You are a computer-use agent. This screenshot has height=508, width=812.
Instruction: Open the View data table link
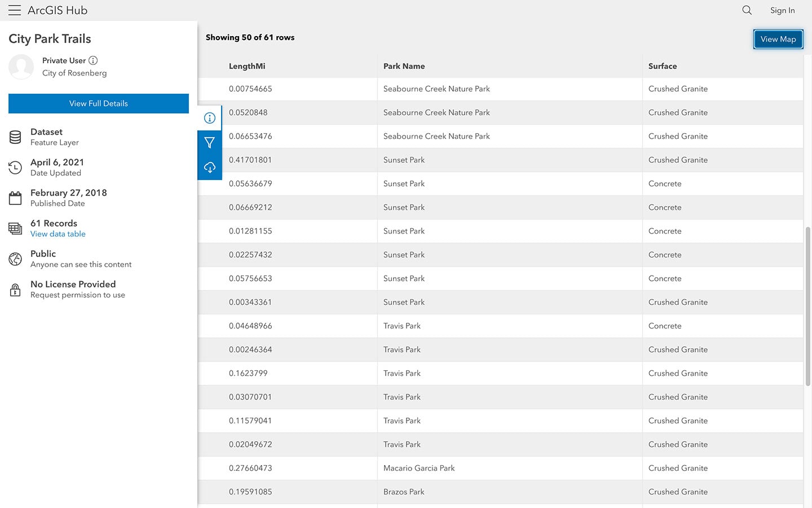coord(58,234)
